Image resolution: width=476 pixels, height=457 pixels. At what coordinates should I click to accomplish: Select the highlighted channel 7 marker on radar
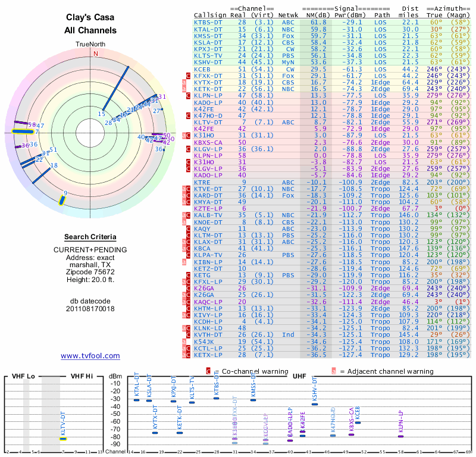23,132
